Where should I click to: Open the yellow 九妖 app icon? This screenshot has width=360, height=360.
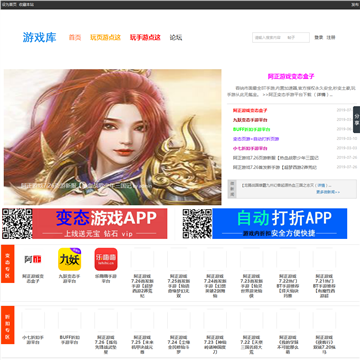coord(69,259)
